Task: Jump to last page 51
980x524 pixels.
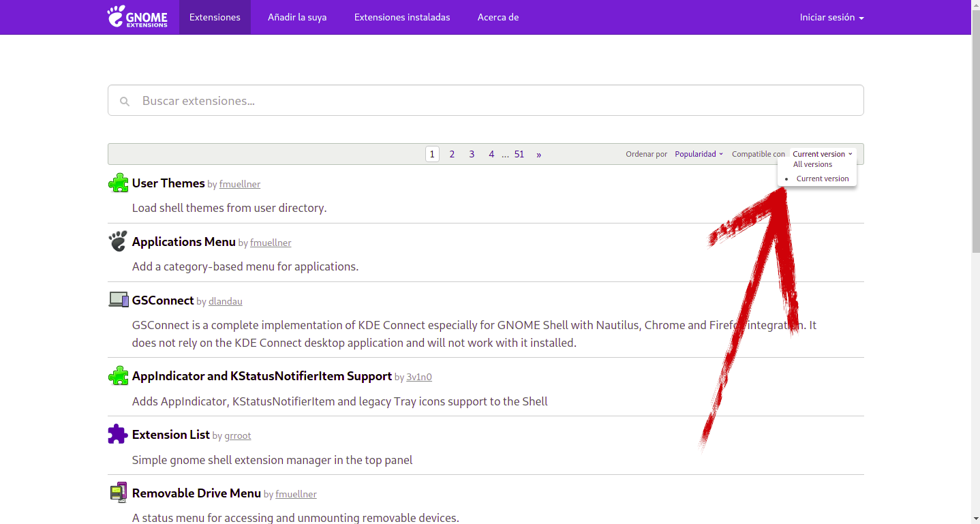Action: click(x=519, y=154)
